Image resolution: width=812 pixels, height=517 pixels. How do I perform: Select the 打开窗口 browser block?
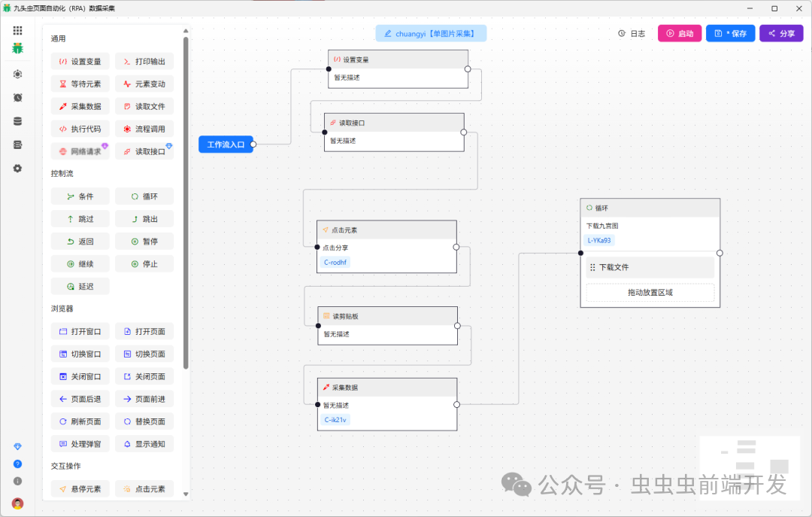pyautogui.click(x=80, y=331)
